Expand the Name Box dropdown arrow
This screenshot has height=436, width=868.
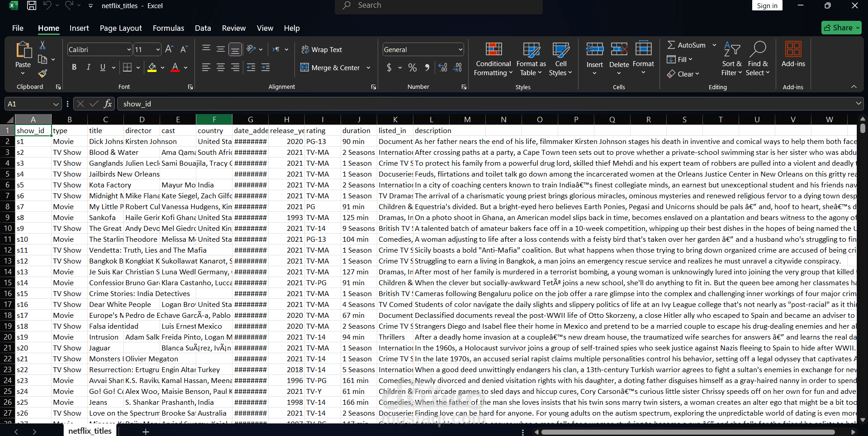click(x=56, y=104)
